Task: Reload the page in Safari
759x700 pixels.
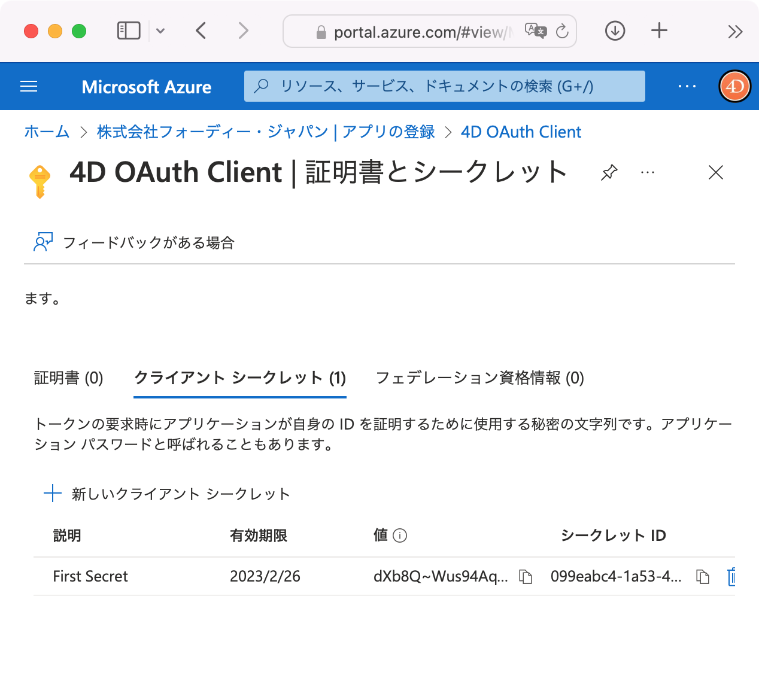Action: [562, 32]
